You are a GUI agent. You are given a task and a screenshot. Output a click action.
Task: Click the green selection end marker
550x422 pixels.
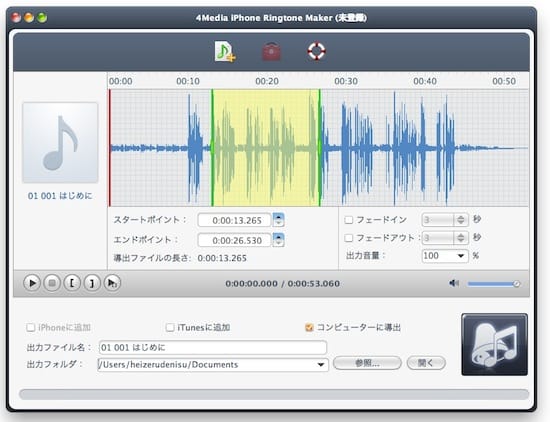[320, 148]
